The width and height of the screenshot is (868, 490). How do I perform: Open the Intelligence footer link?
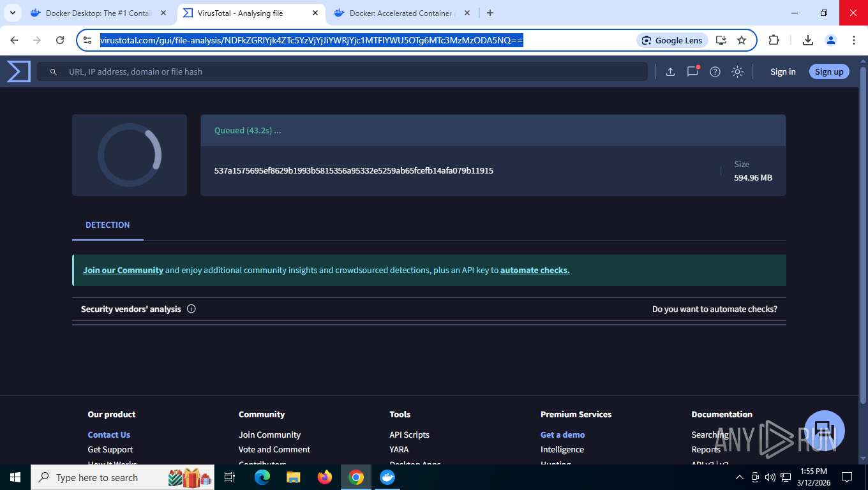pyautogui.click(x=562, y=449)
